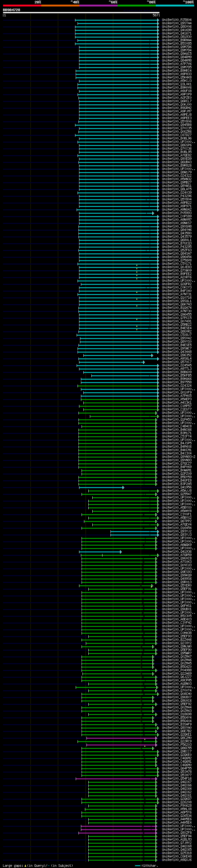Select hit label UniRef100_A2PZE0
The width and height of the screenshot is (197, 868).
176,98
